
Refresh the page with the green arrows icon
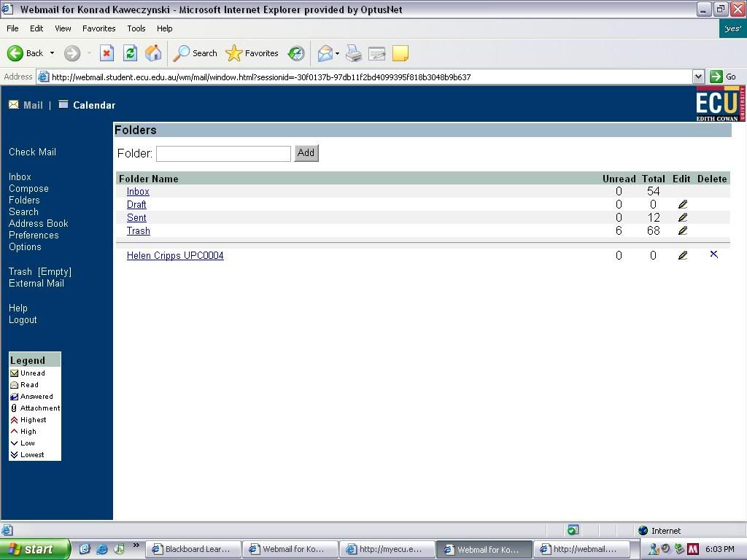[130, 53]
